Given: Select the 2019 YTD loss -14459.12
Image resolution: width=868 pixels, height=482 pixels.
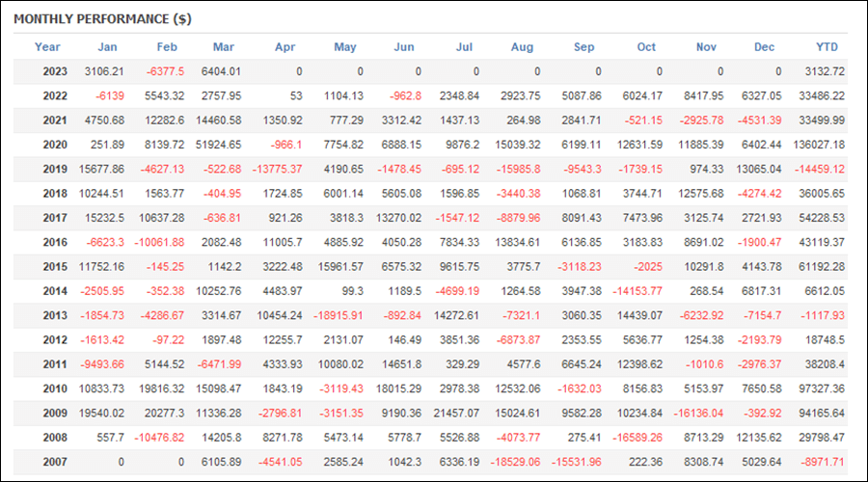Looking at the screenshot, I should coord(820,169).
